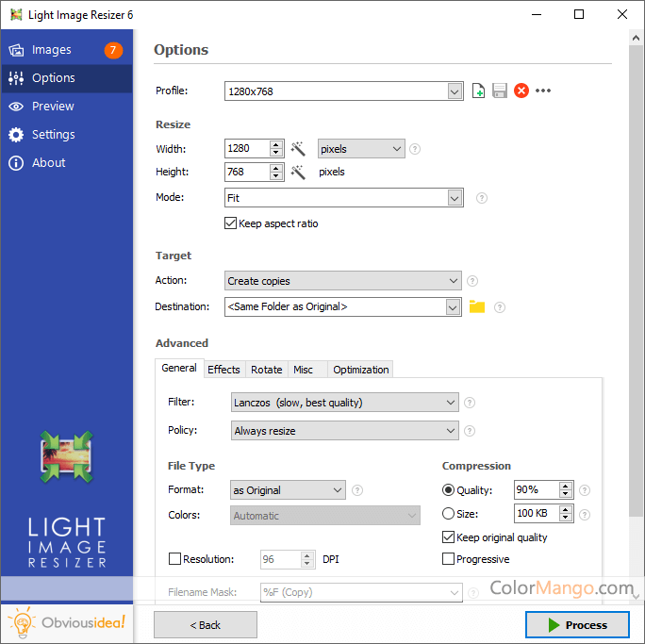This screenshot has width=645, height=644.
Task: Toggle Keep original quality checkbox
Action: click(448, 537)
